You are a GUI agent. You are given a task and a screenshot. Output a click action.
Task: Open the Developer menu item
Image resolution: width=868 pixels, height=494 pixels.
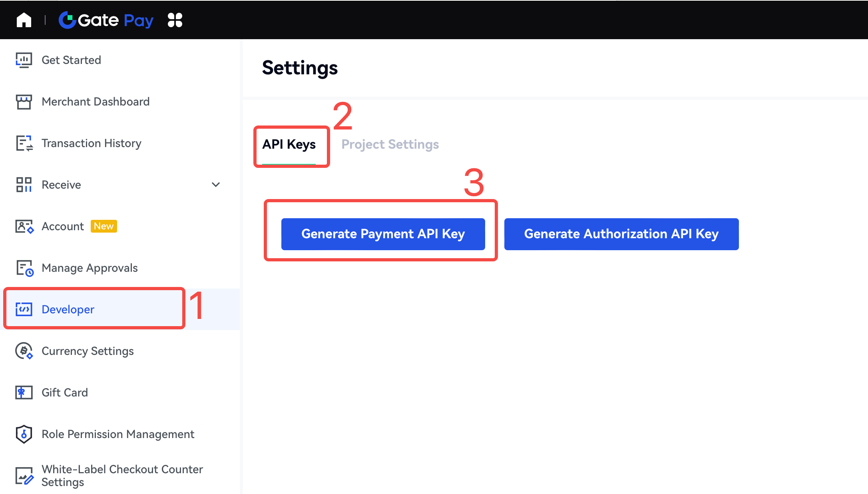point(68,309)
